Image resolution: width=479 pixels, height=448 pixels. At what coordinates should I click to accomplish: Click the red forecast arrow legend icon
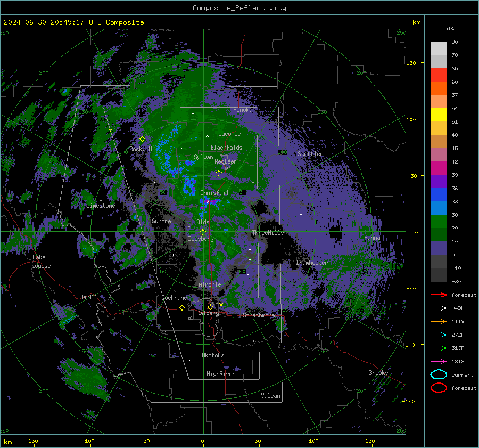coord(439,295)
